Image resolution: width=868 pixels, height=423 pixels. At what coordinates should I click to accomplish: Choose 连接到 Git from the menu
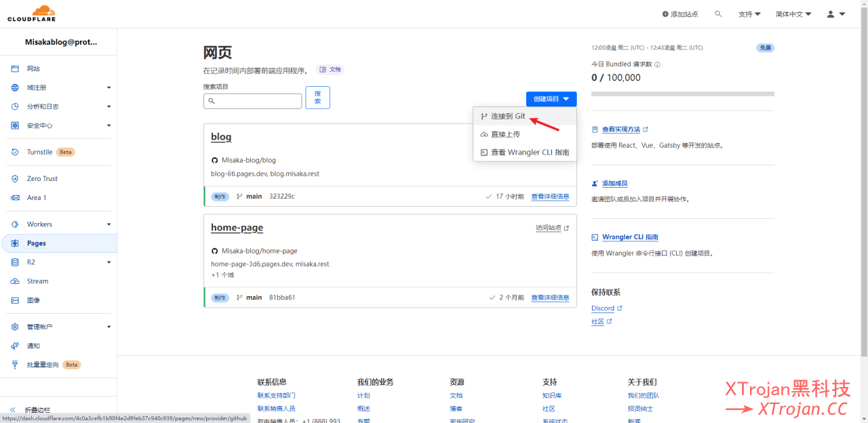[507, 116]
